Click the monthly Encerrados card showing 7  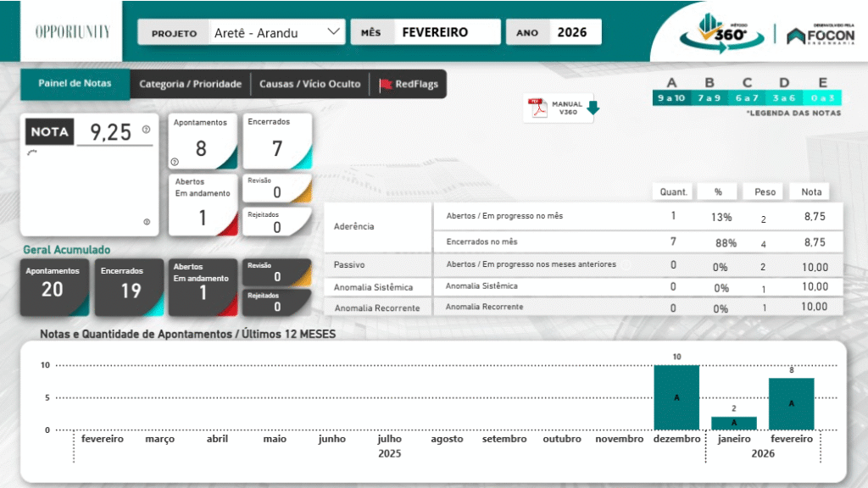(x=277, y=141)
